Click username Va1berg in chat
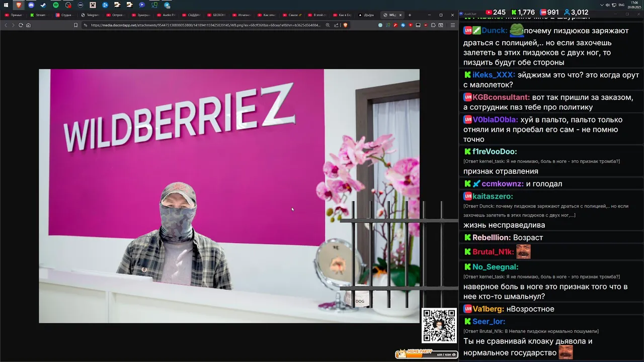 488,309
